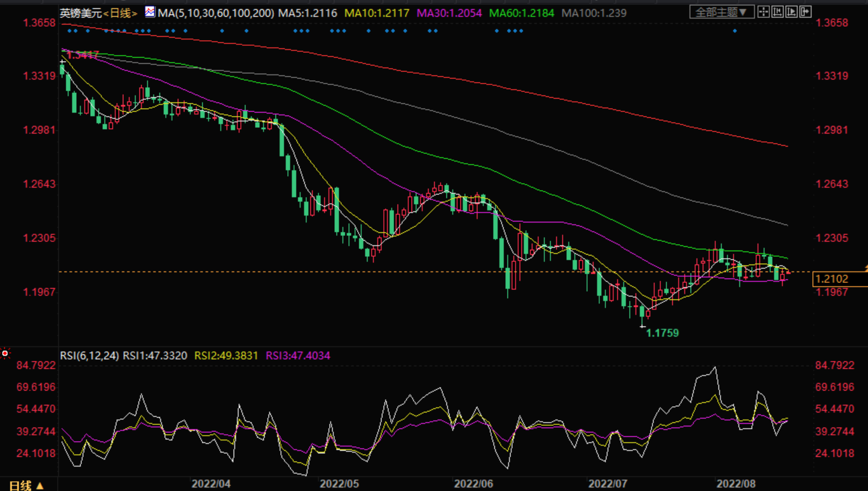The width and height of the screenshot is (868, 491).
Task: Click the MA10:1.2117 yellow legend
Action: point(377,13)
